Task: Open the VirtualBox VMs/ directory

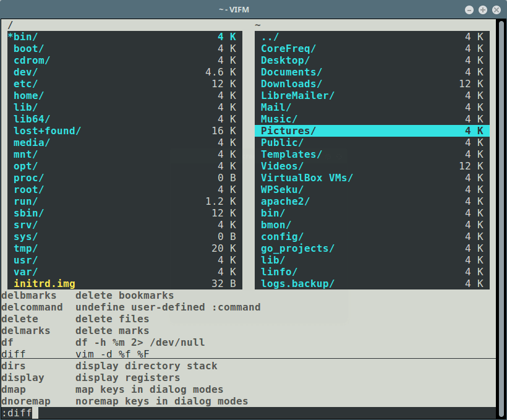Action: [307, 178]
